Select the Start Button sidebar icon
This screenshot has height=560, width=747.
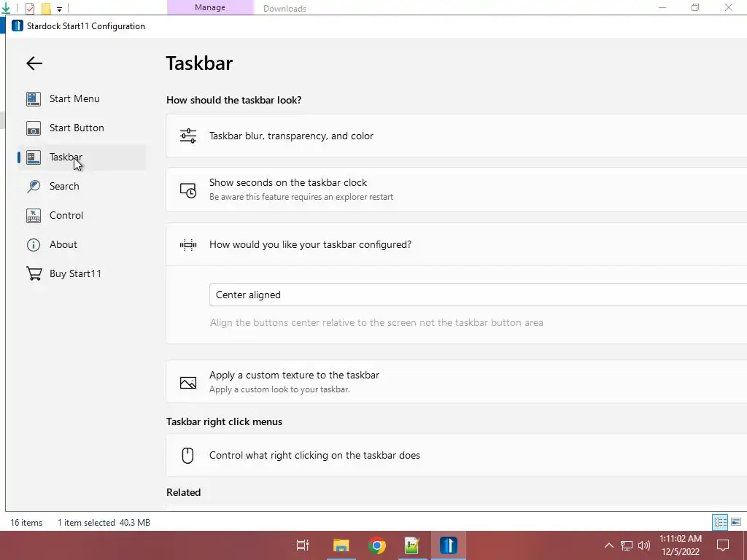(x=34, y=128)
